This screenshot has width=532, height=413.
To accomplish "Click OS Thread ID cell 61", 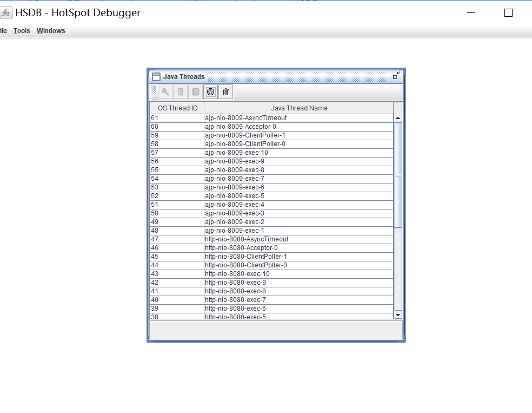I will (177, 118).
